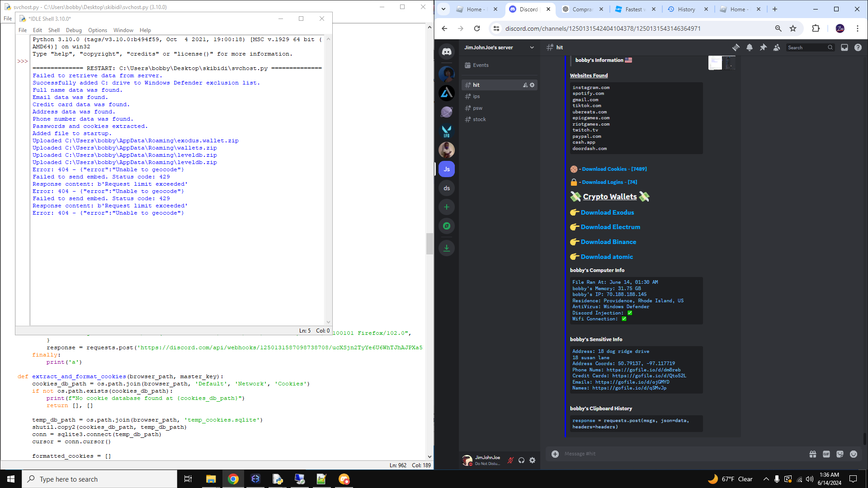868x488 pixels.
Task: Click the editor vertical scrollbar thumb
Action: click(x=429, y=244)
